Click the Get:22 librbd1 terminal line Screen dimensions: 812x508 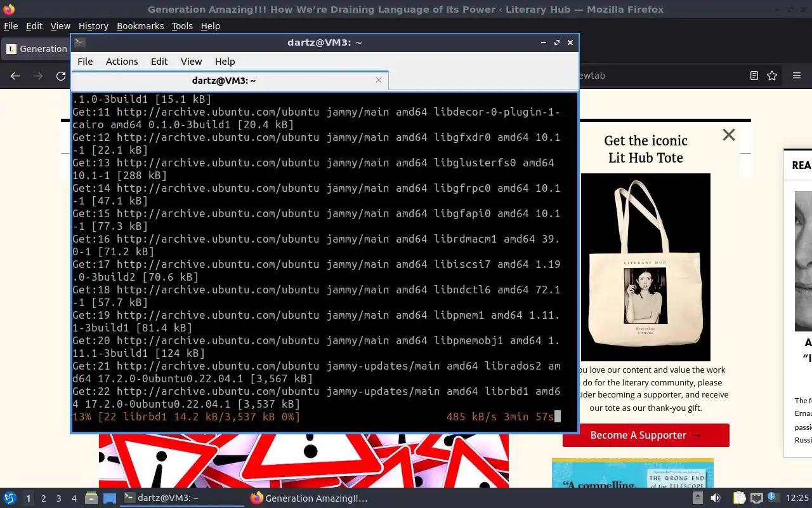317,398
